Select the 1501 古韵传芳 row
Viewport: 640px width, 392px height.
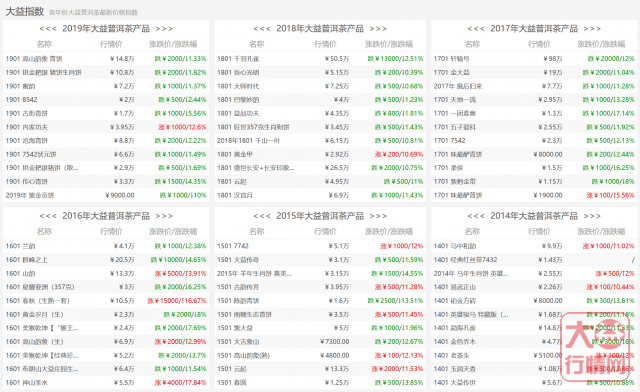coord(320,287)
